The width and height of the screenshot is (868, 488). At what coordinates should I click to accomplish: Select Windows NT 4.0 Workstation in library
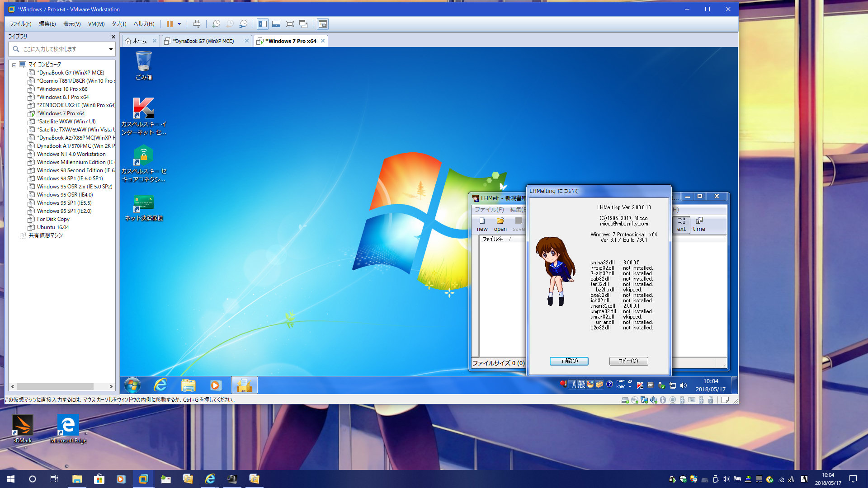(71, 154)
